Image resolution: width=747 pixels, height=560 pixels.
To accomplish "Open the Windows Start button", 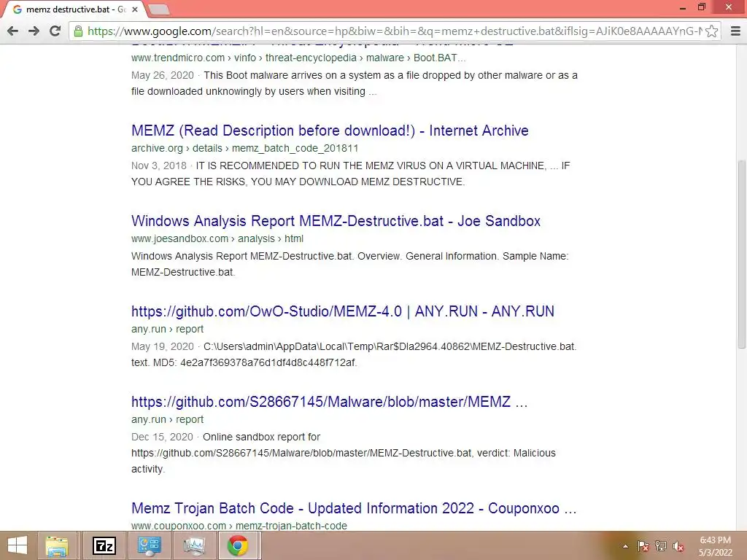I will (18, 545).
